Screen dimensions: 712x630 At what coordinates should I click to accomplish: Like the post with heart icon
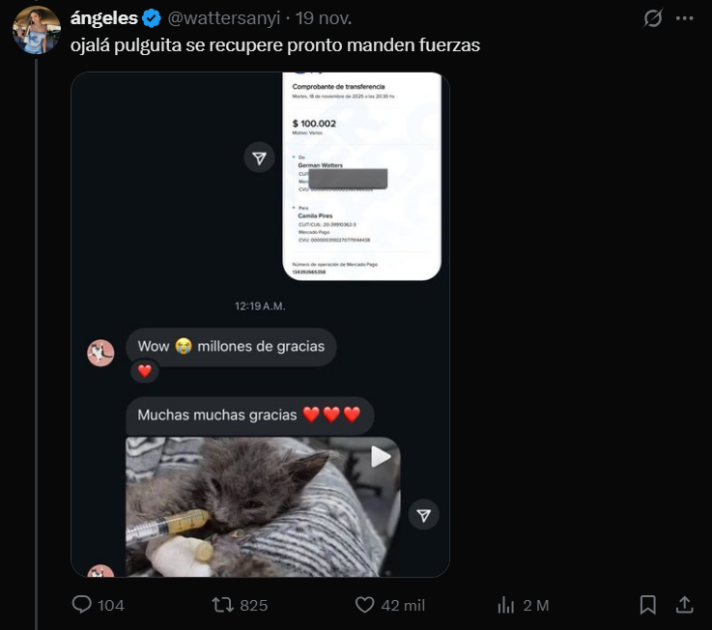(365, 604)
